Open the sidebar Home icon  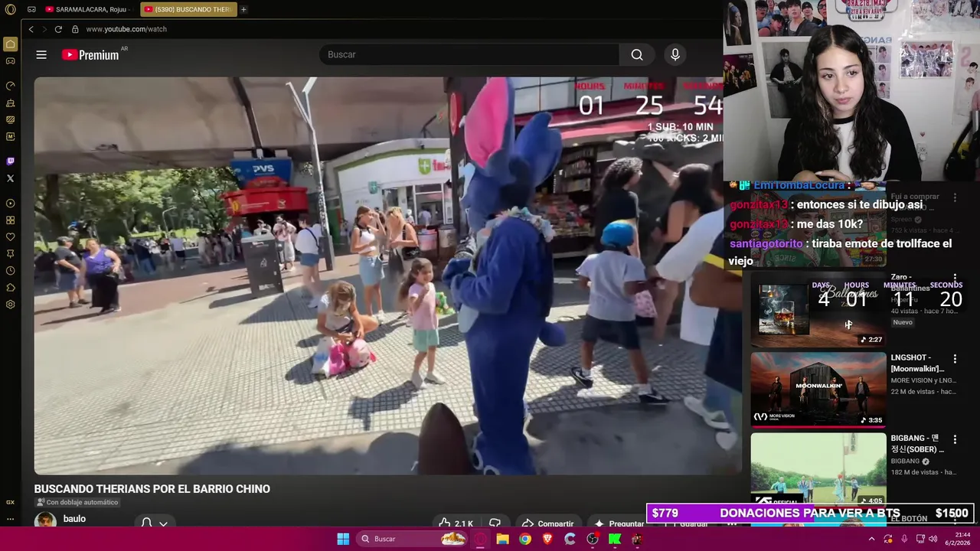[x=11, y=44]
